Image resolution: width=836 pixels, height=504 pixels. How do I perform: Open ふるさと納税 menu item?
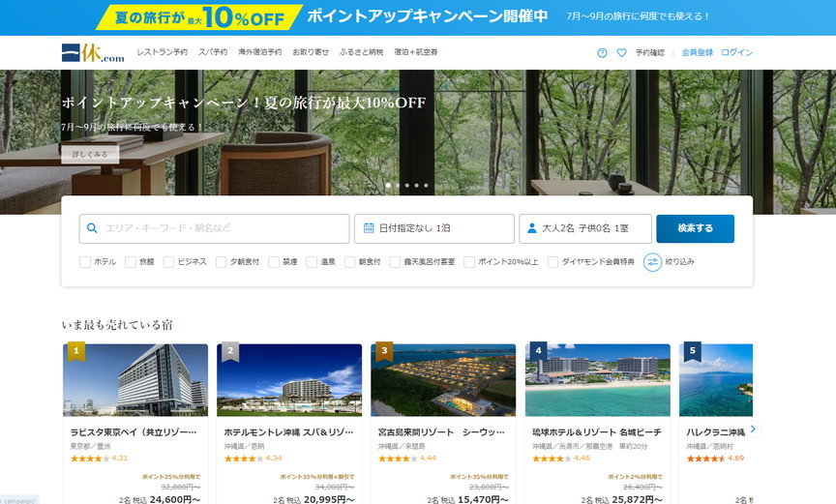click(x=361, y=52)
